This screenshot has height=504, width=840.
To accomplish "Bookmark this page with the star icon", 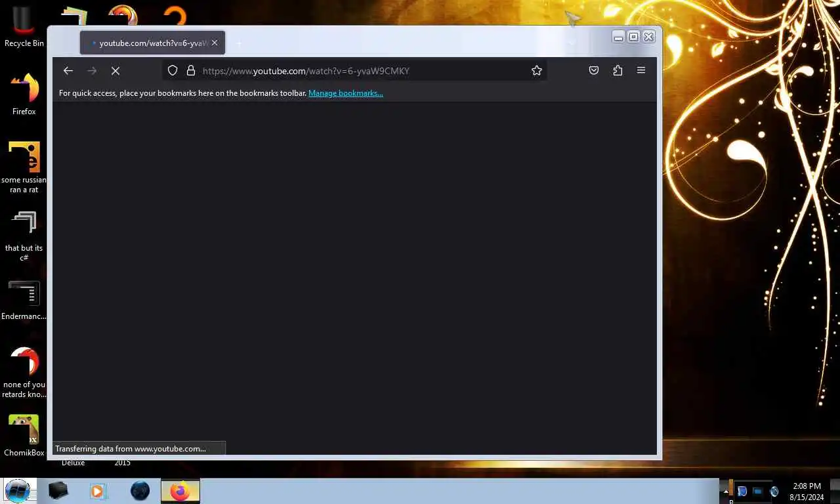I will (537, 71).
